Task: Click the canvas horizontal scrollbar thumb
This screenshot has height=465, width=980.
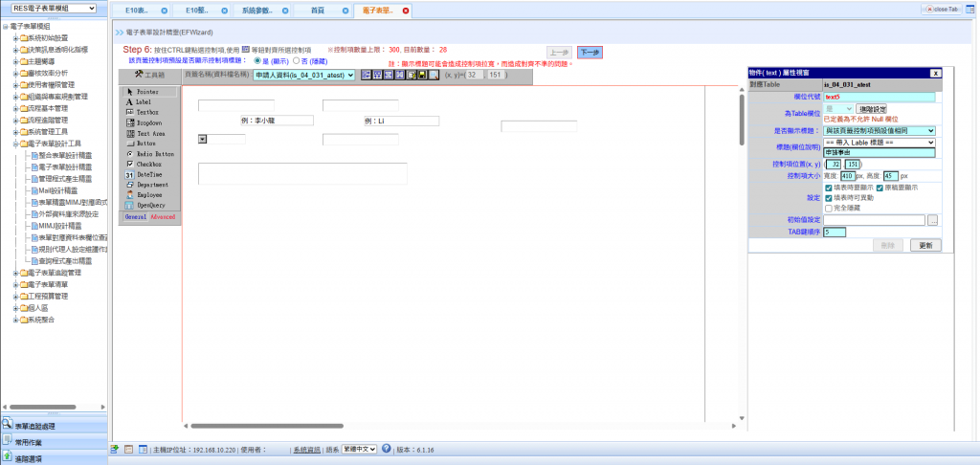Action: [x=267, y=427]
